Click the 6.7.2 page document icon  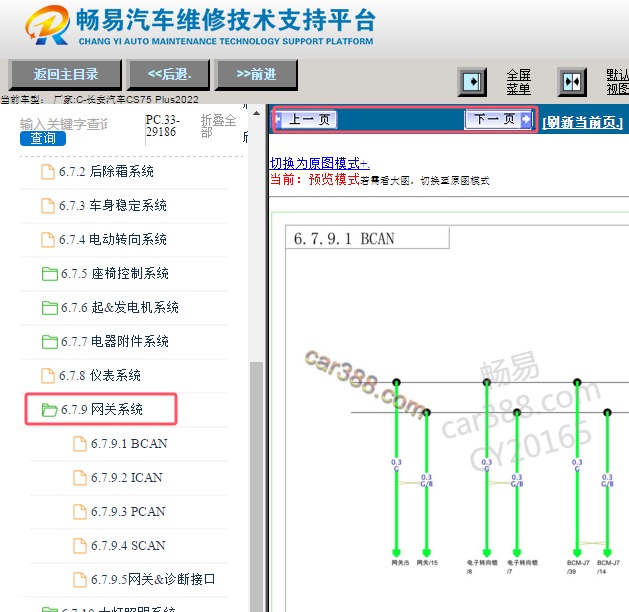click(48, 172)
